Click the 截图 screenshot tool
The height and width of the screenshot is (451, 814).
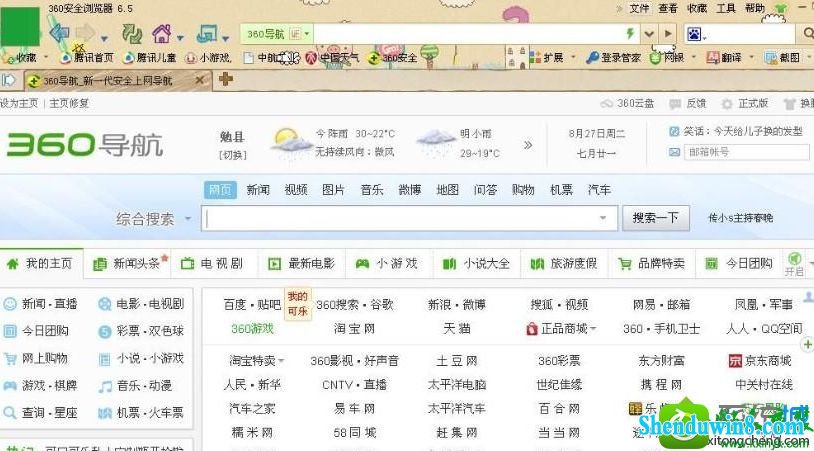(782, 57)
